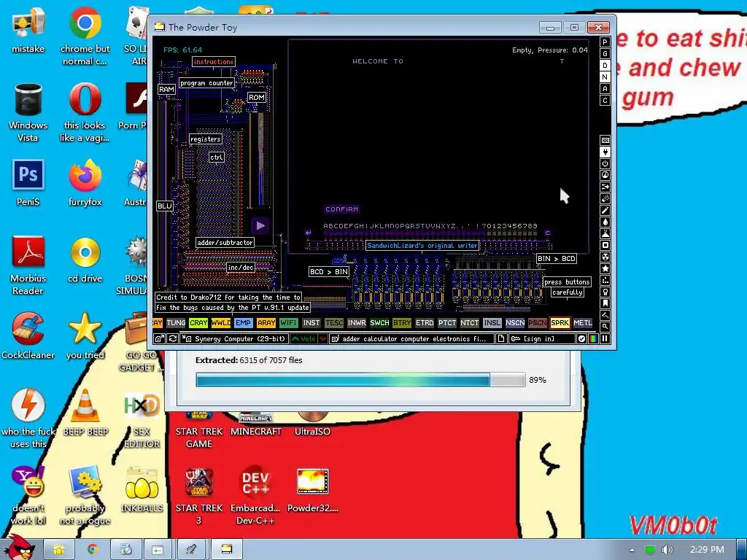Open the Liquids droplet category icon
This screenshot has width=747, height=560.
click(x=605, y=222)
